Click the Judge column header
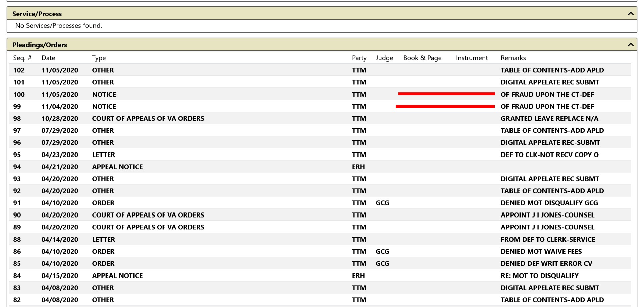This screenshot has height=307, width=644. (384, 58)
